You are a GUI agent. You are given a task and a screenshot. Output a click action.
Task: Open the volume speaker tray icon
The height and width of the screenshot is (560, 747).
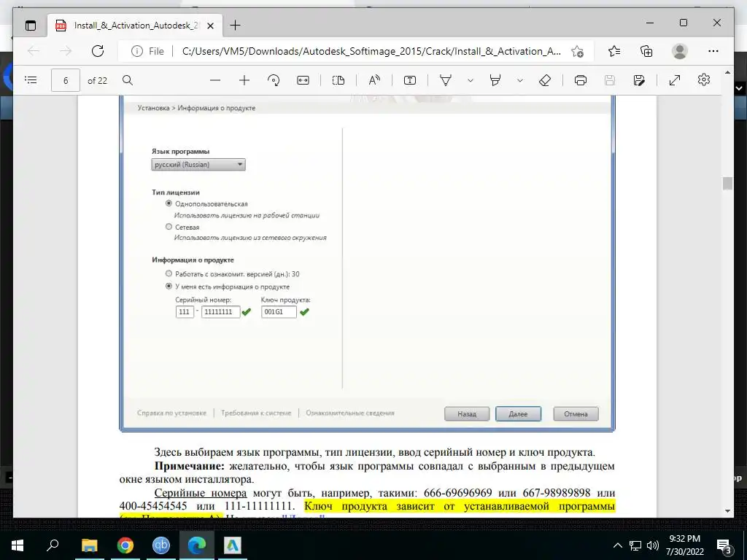point(653,545)
